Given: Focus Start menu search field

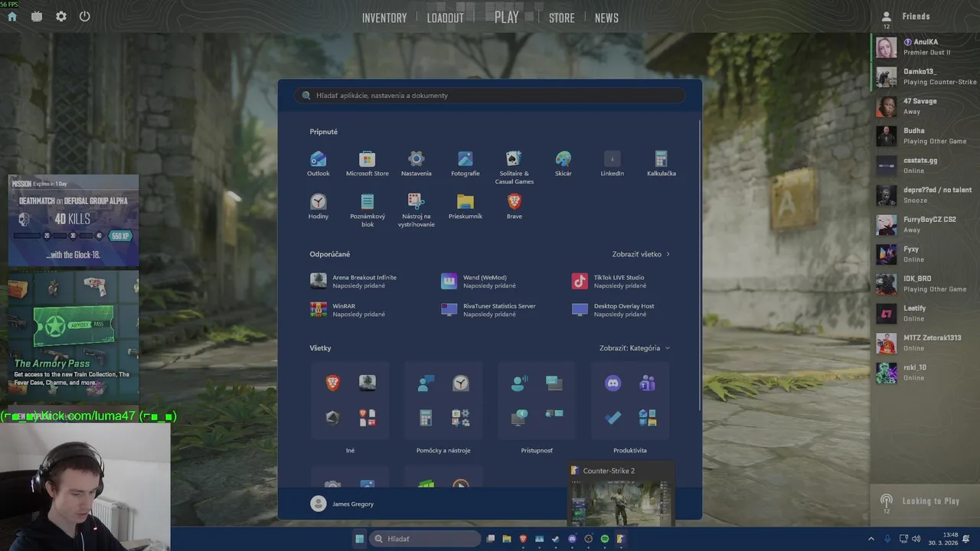Looking at the screenshot, I should 490,96.
